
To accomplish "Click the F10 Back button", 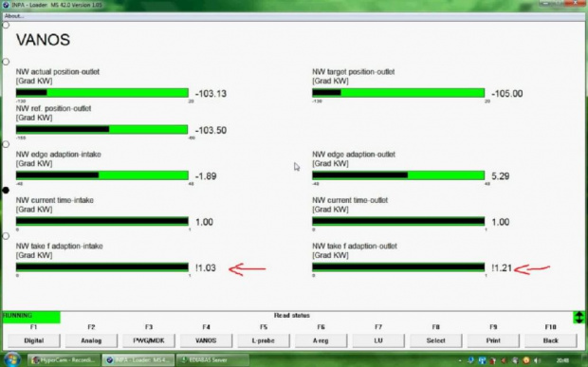I will [550, 340].
